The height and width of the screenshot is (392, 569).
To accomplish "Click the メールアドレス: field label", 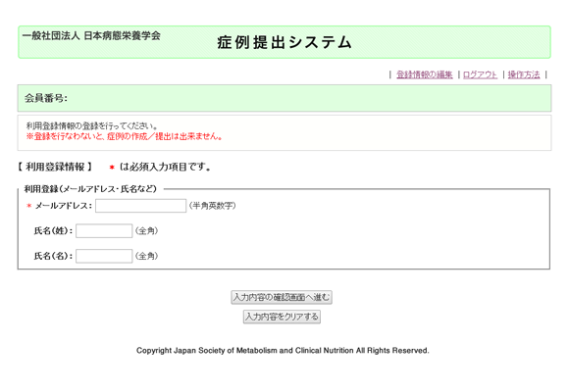I will pyautogui.click(x=63, y=206).
